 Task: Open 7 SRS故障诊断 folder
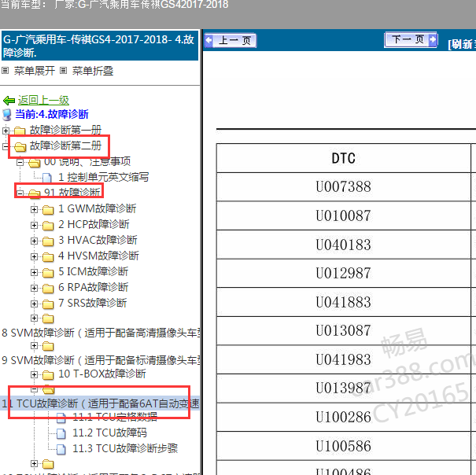pyautogui.click(x=92, y=304)
